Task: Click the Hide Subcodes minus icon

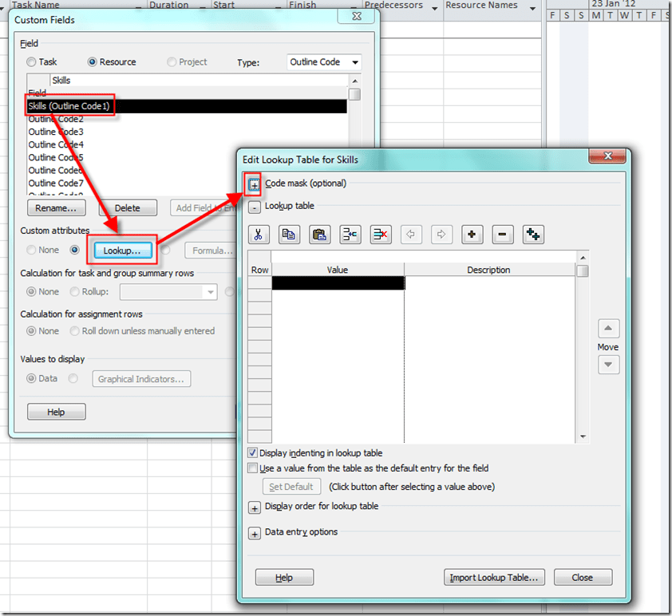Action: tap(503, 235)
